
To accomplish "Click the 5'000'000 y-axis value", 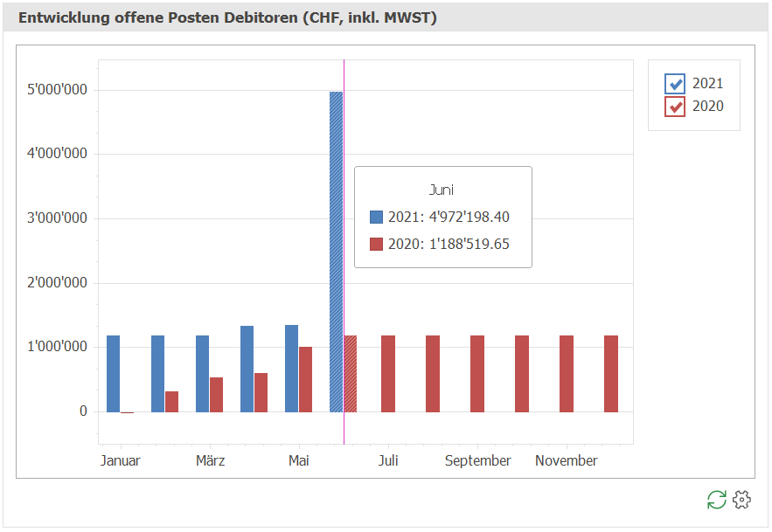I will click(57, 90).
